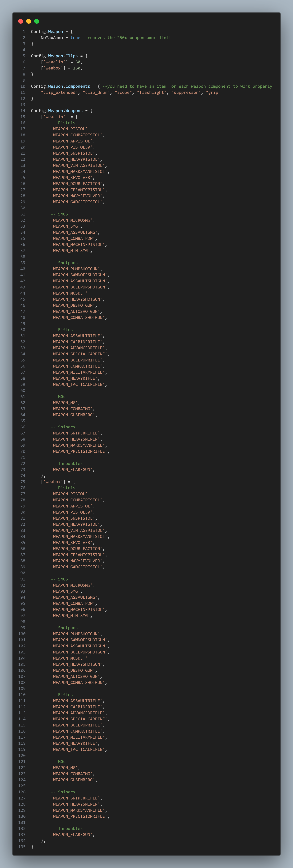
Task: Click 'WEAPON_SPECIALCARBINE' on line 54
Action: tap(79, 354)
